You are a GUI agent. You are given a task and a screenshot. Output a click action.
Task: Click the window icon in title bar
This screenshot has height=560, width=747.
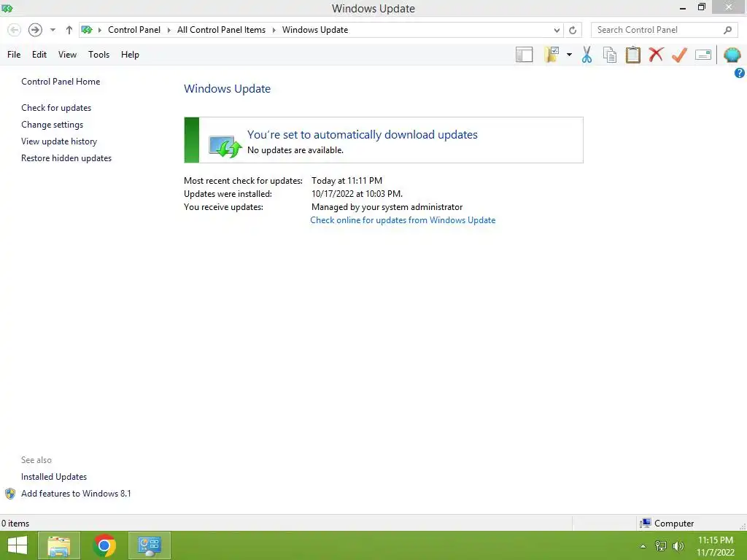pos(7,9)
